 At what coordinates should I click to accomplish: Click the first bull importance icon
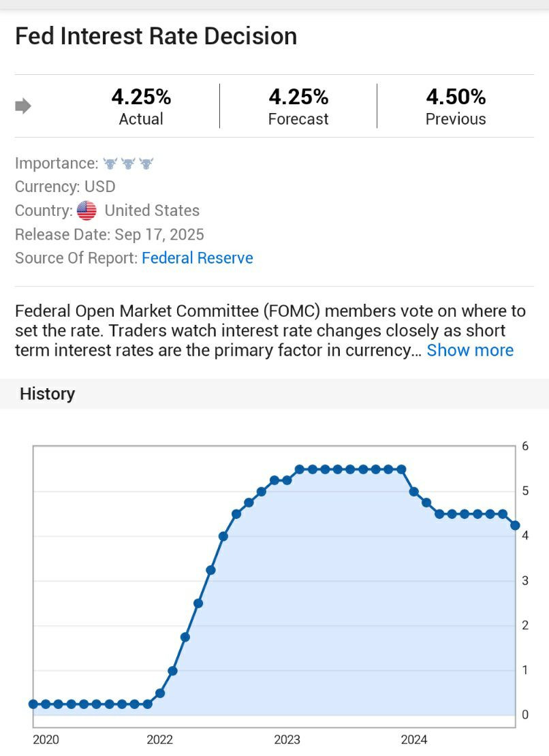(110, 163)
